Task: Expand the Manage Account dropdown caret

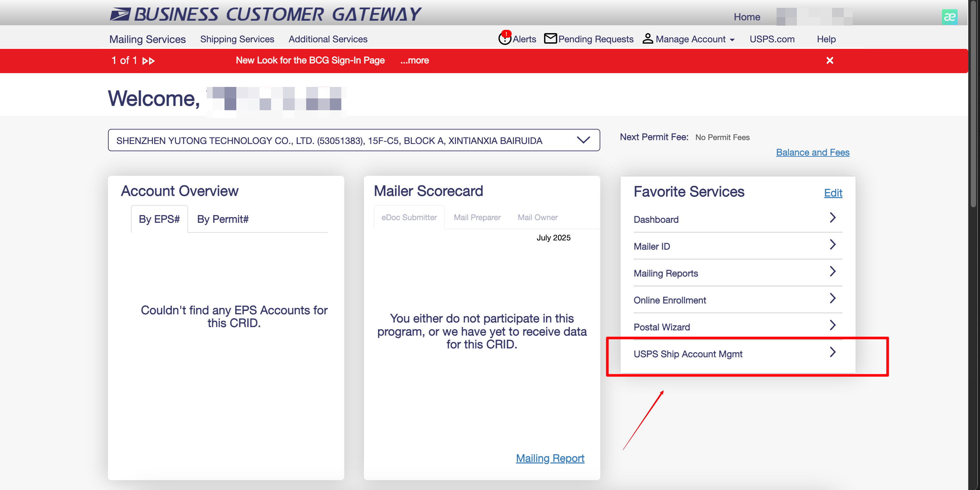Action: pyautogui.click(x=732, y=40)
